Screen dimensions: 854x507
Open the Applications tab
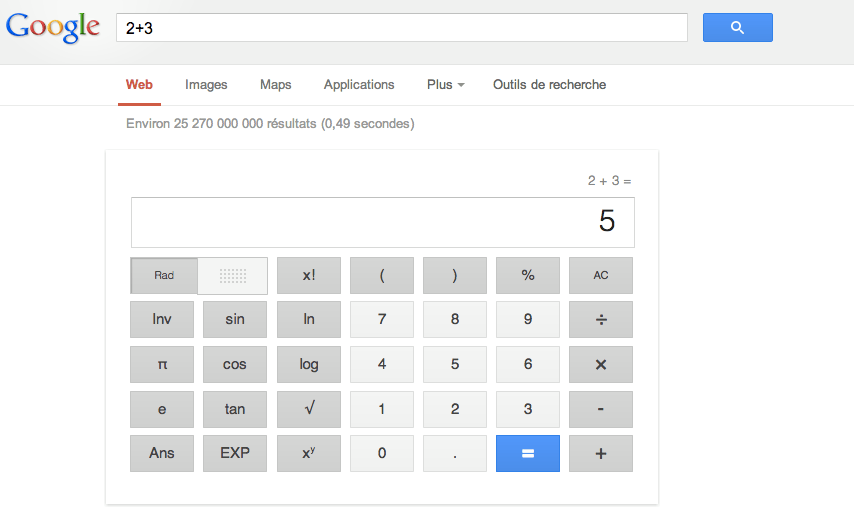359,85
